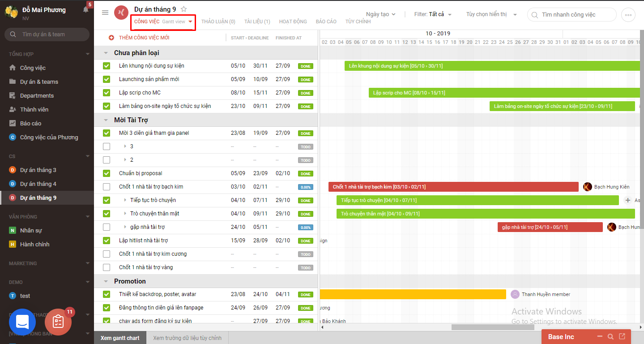Star the Dự án tháng 9 project

[184, 9]
